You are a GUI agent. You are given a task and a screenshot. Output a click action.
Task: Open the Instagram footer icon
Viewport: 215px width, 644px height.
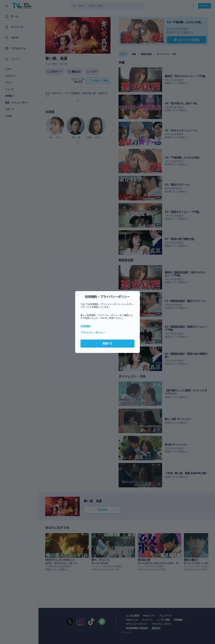80,621
